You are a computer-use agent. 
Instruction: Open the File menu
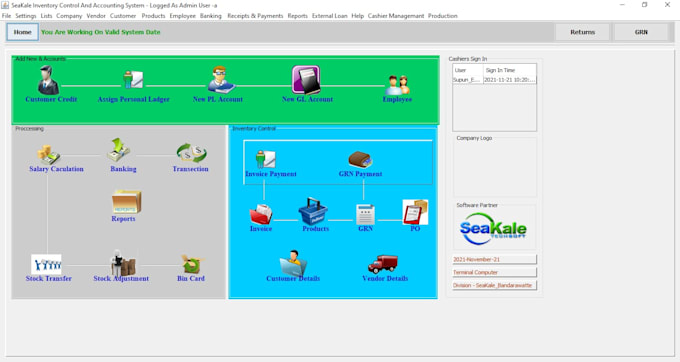[x=7, y=16]
